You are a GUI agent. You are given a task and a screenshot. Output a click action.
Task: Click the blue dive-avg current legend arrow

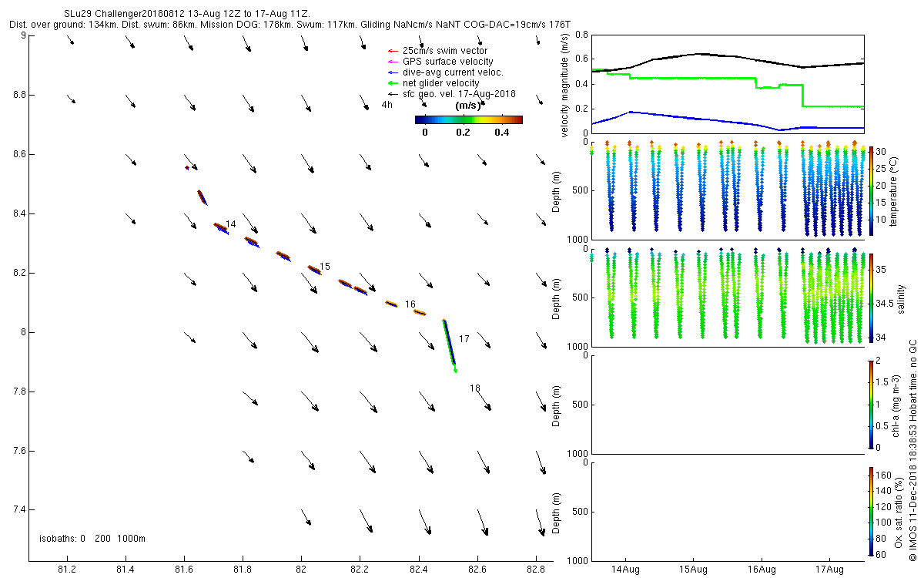coord(392,72)
